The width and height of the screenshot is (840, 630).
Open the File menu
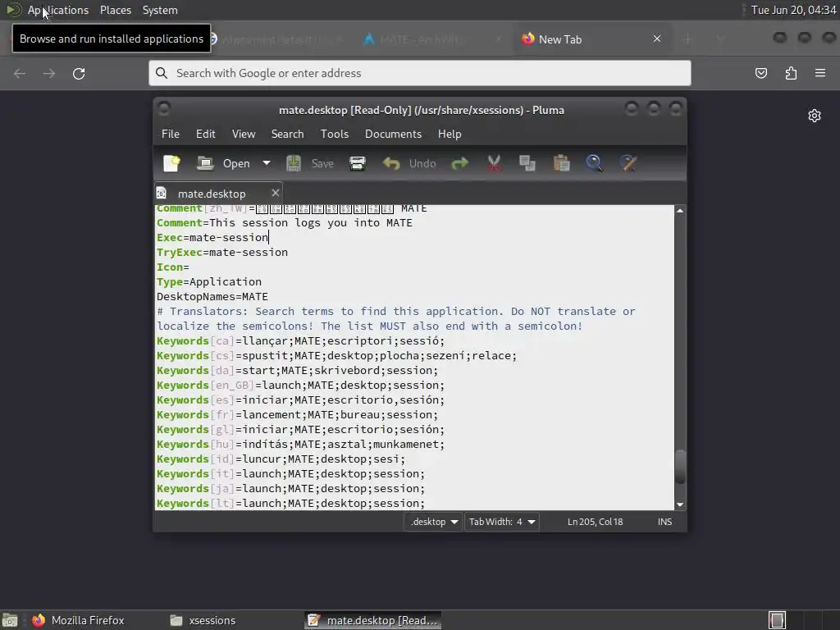(x=171, y=134)
